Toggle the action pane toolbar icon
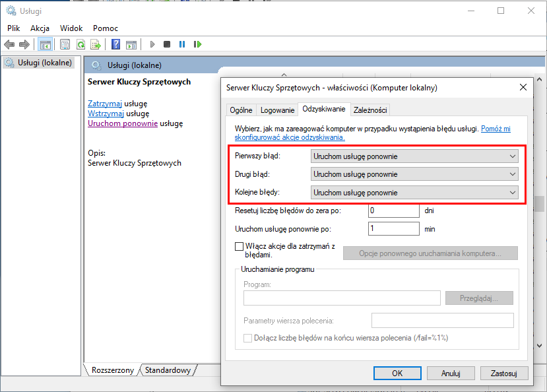The image size is (547, 392). [x=131, y=44]
